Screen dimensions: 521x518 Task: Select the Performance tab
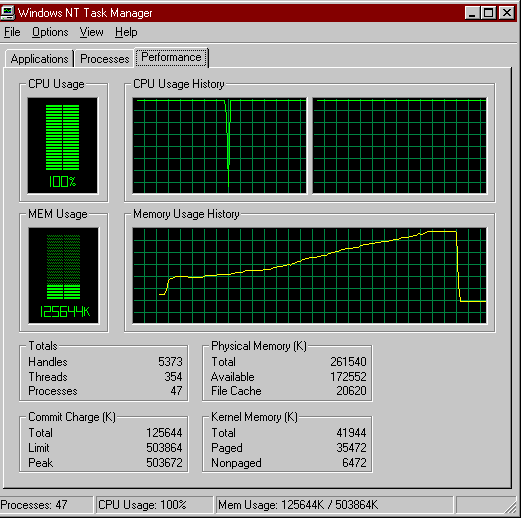tap(171, 57)
